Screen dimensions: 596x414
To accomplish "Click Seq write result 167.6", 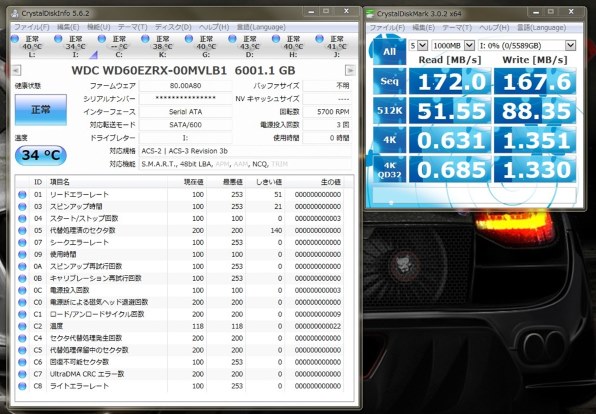I will pos(535,81).
